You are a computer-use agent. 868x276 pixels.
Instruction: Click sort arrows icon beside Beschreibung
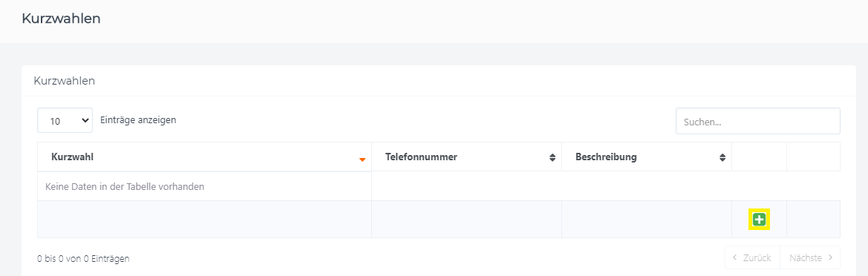coord(722,157)
